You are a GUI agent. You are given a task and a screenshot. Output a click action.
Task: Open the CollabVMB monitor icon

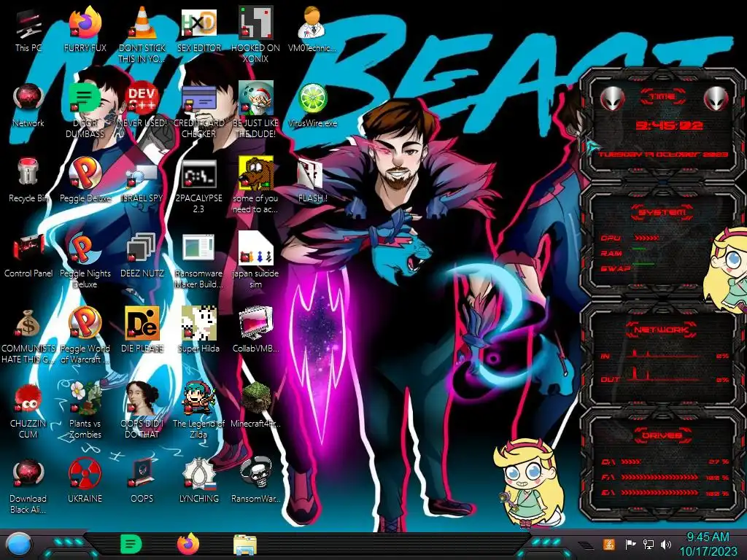pos(255,323)
